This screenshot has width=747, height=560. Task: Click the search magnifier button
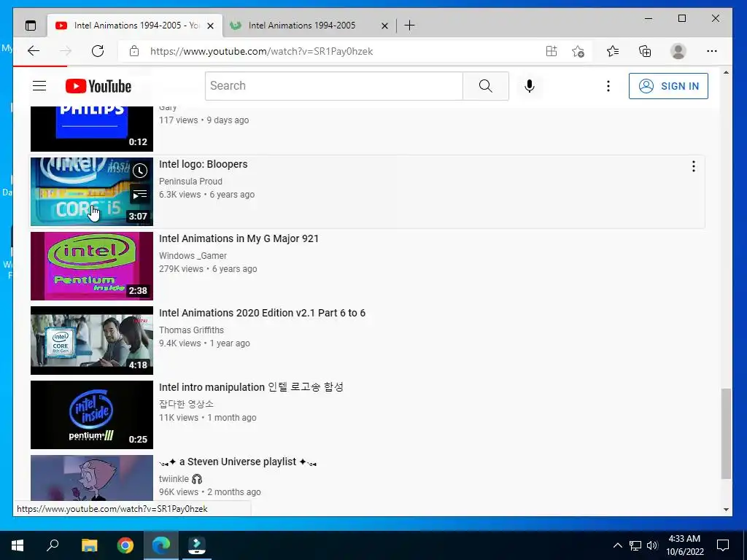(x=485, y=86)
